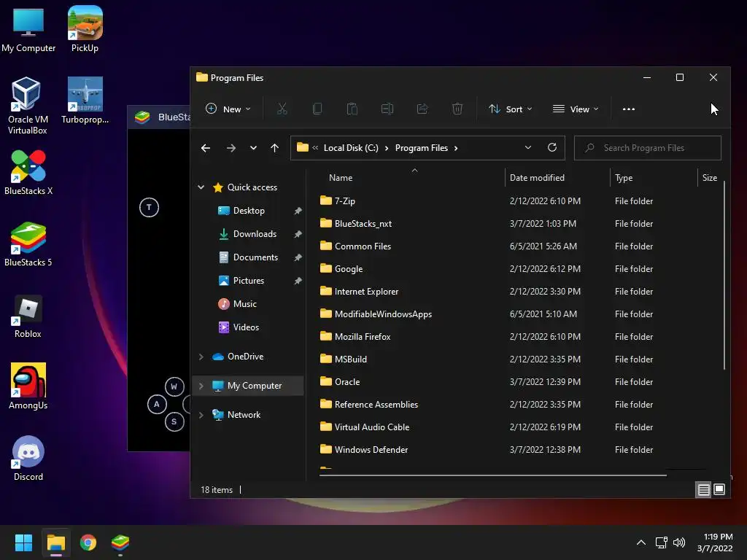The width and height of the screenshot is (747, 560).
Task: Go forward with the right arrow button
Action: (231, 148)
